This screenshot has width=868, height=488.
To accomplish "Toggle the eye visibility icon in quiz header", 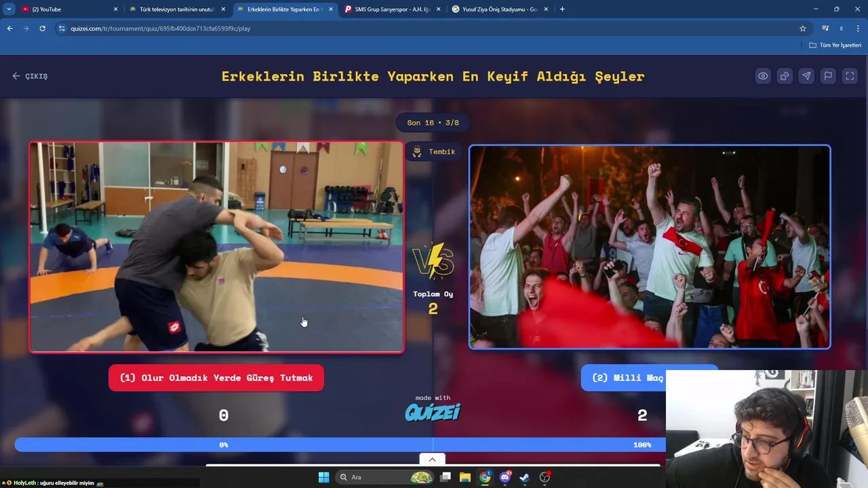I will pos(763,76).
